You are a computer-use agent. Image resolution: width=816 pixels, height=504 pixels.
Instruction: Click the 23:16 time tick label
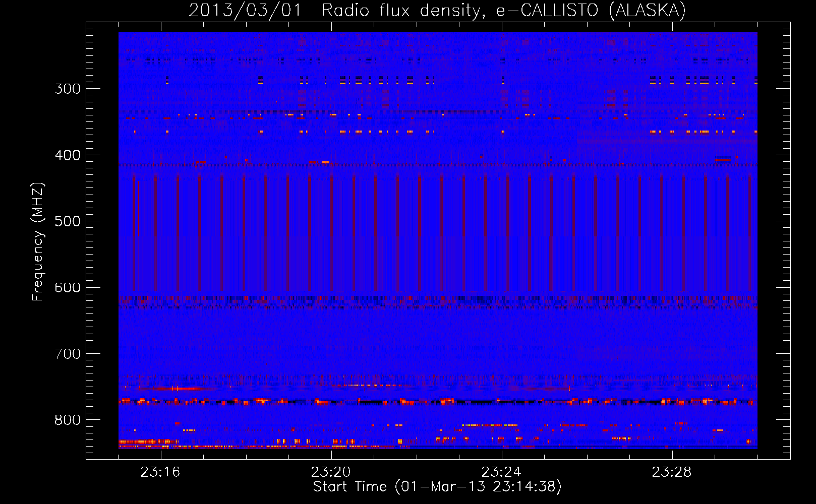[x=160, y=472]
